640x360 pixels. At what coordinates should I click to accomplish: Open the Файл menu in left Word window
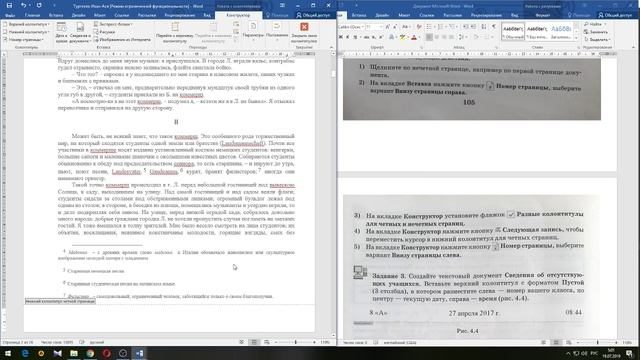pos(10,15)
